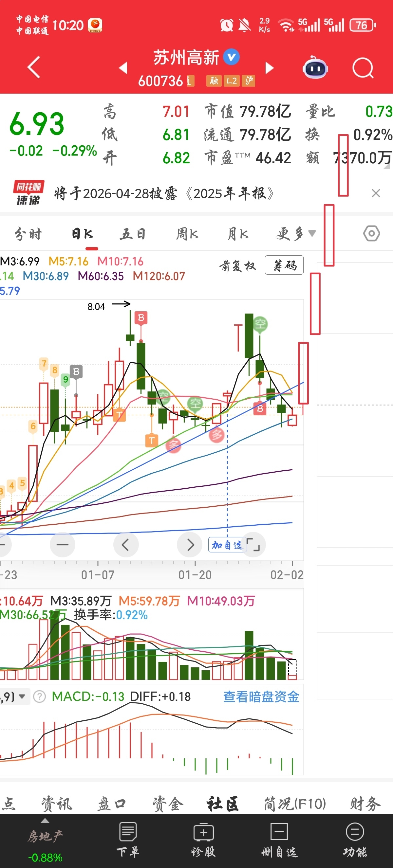
Task: Tap the 市值 79.78亿 value
Action: click(265, 111)
